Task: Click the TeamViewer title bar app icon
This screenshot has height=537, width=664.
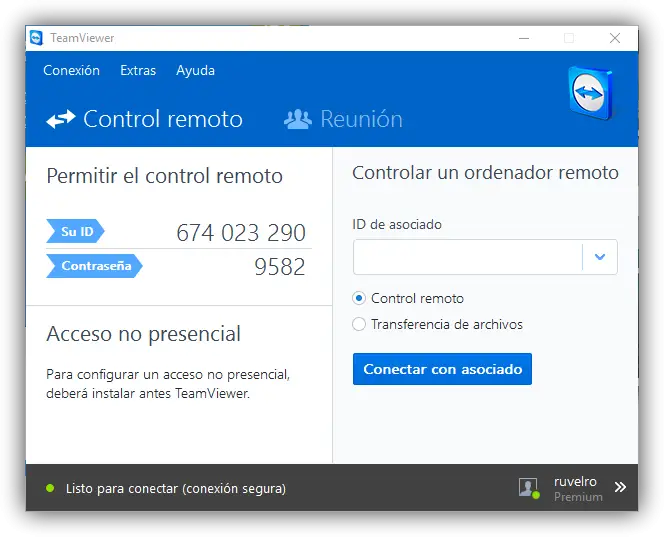Action: click(36, 38)
